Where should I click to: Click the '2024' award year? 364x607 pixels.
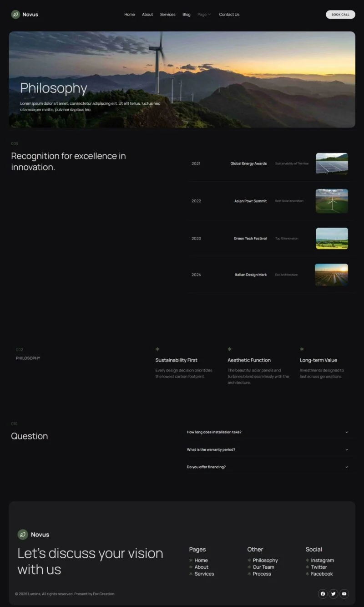coord(196,275)
